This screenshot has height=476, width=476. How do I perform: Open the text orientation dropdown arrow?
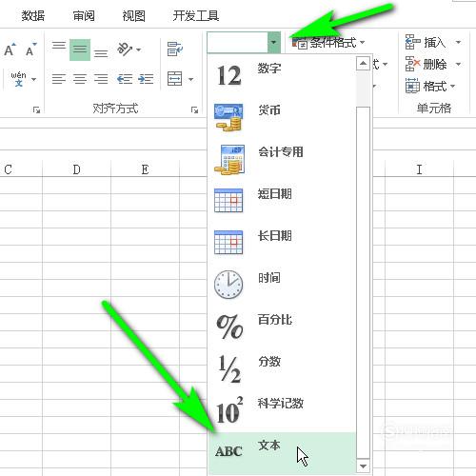coord(138,50)
